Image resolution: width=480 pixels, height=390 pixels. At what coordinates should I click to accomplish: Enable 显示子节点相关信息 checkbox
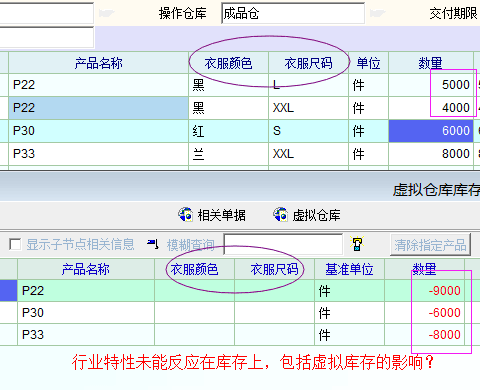point(15,244)
